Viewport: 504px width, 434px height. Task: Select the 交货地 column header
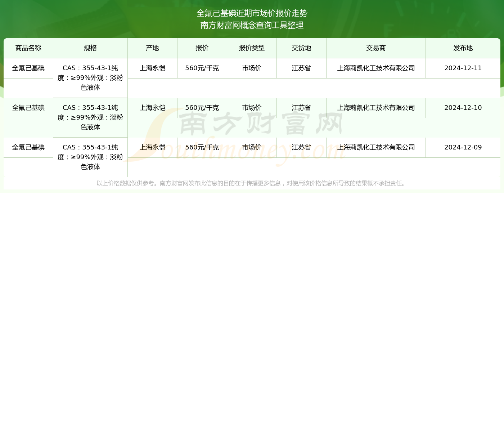[302, 48]
